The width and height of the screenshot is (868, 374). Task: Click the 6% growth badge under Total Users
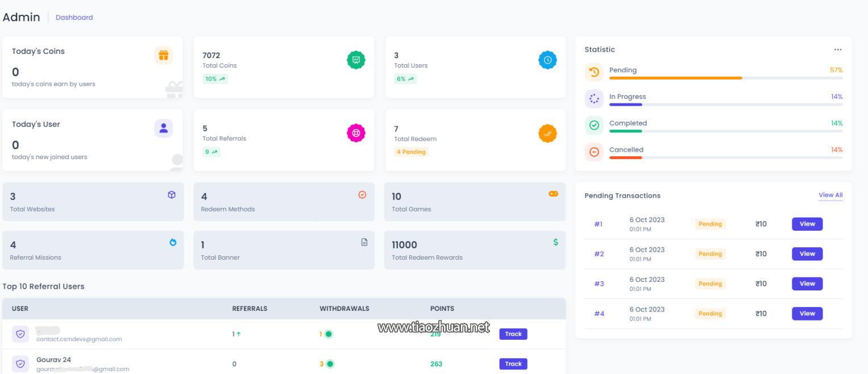pyautogui.click(x=405, y=79)
